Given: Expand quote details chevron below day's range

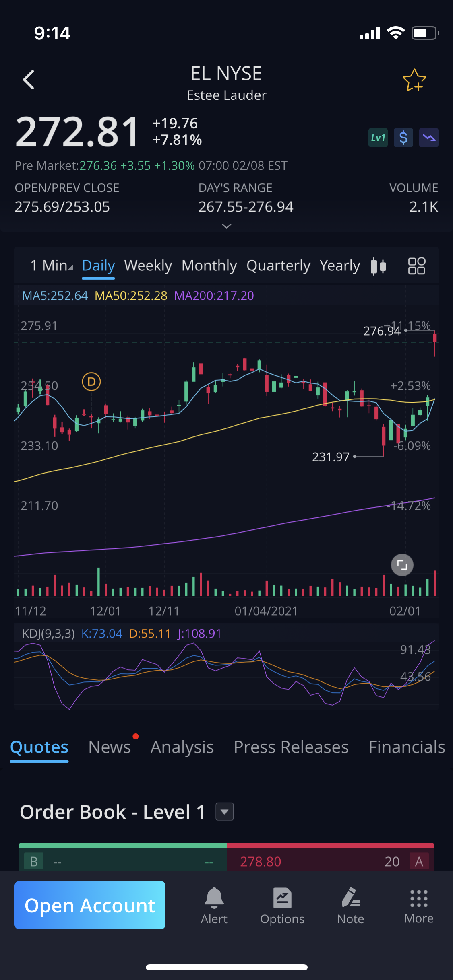Looking at the screenshot, I should [226, 226].
